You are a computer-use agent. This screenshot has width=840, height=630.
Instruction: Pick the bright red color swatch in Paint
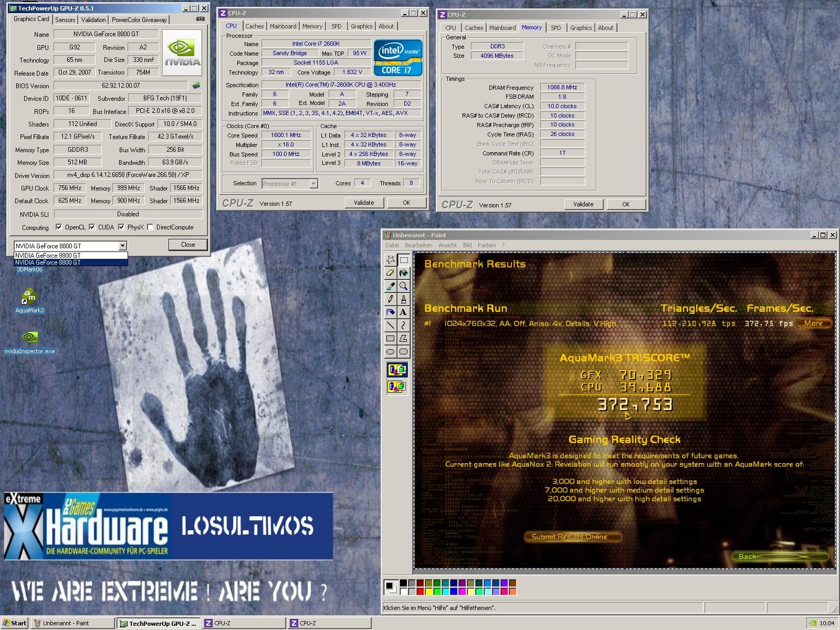pyautogui.click(x=420, y=592)
